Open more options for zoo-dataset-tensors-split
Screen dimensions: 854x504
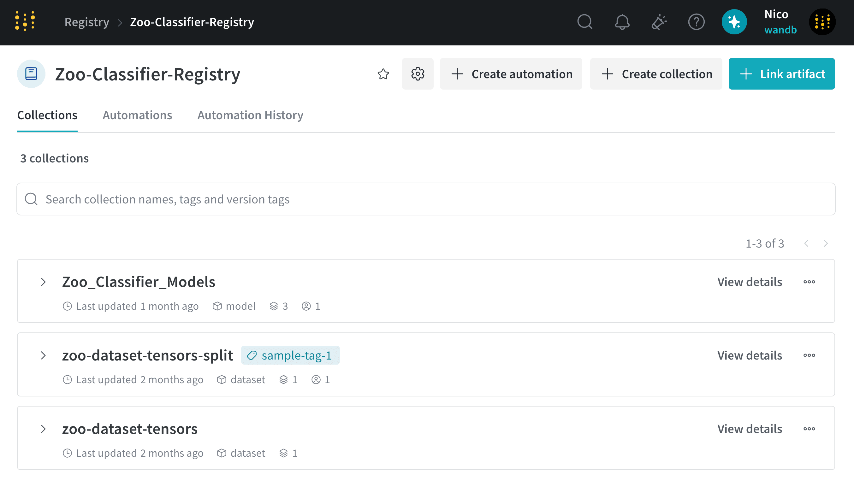tap(809, 355)
